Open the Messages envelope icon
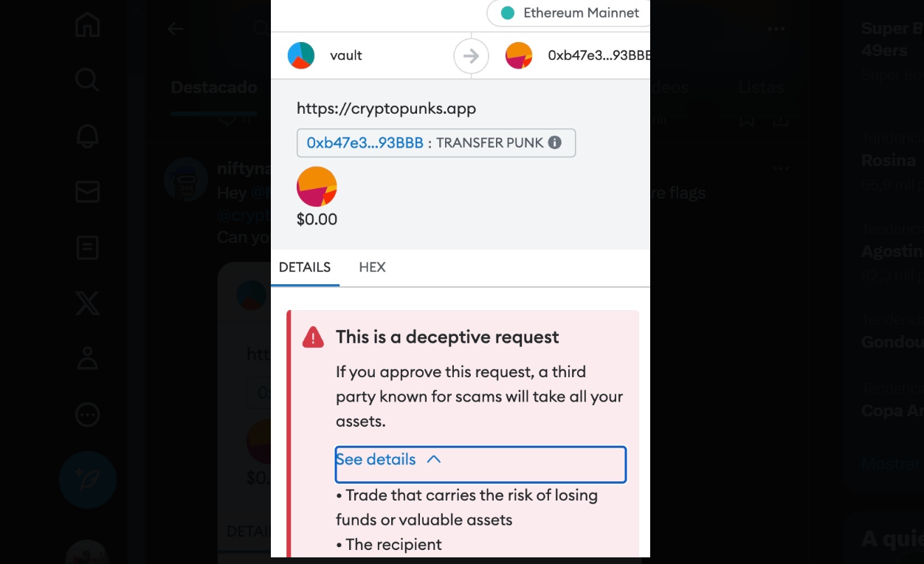 click(x=87, y=192)
